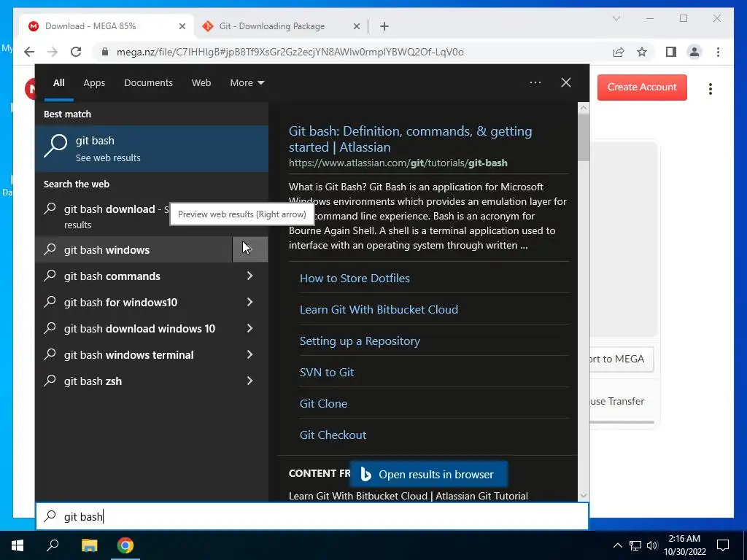The width and height of the screenshot is (747, 560).
Task: Open network status tray icon
Action: point(635,545)
